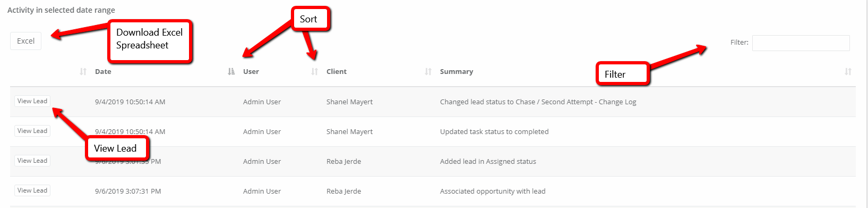The image size is (868, 208).
Task: Select 'Associated opportunity with lead' summary cell
Action: pyautogui.click(x=493, y=191)
